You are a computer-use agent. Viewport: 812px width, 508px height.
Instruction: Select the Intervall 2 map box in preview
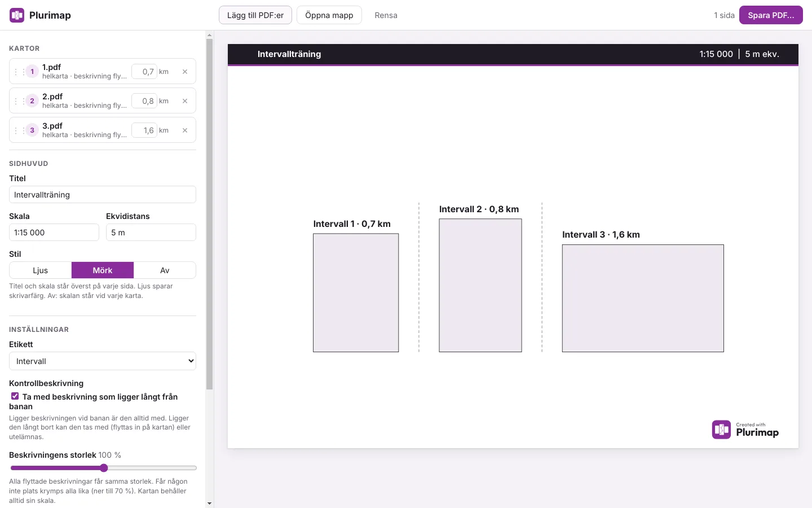480,286
